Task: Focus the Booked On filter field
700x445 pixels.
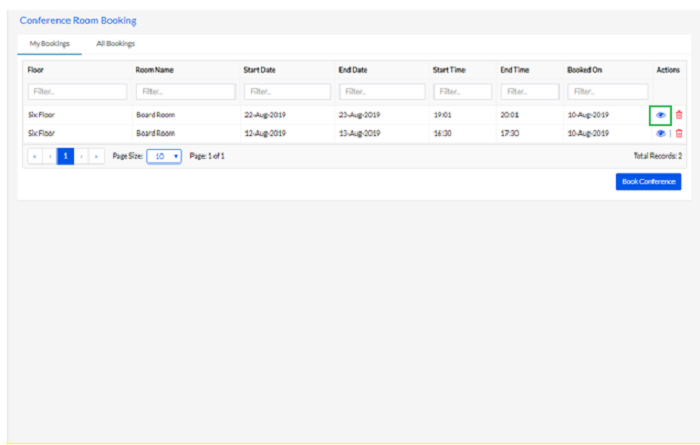Action: 608,91
